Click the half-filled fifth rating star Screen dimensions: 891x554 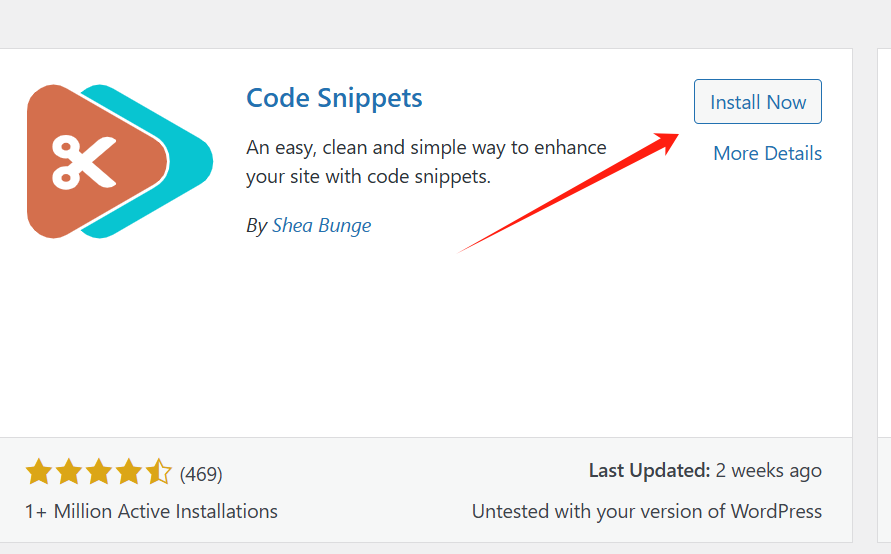(x=159, y=472)
